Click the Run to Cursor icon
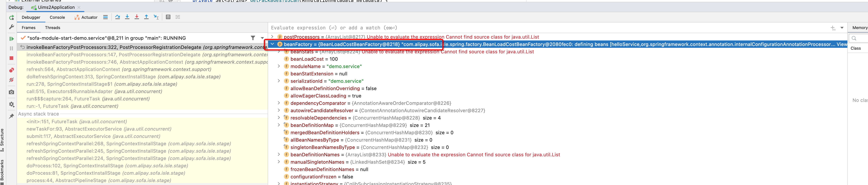This screenshot has width=868, height=185. pos(156,17)
